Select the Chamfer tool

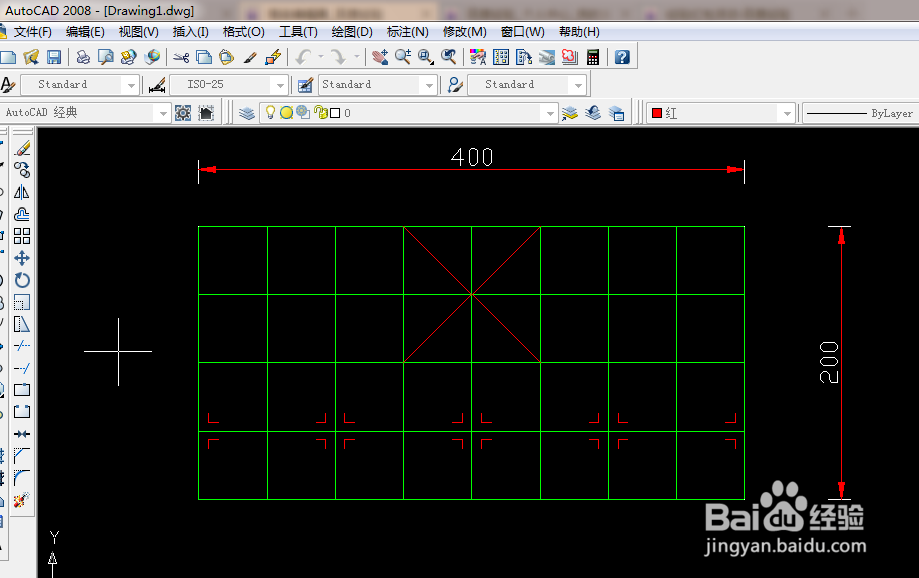pos(22,455)
